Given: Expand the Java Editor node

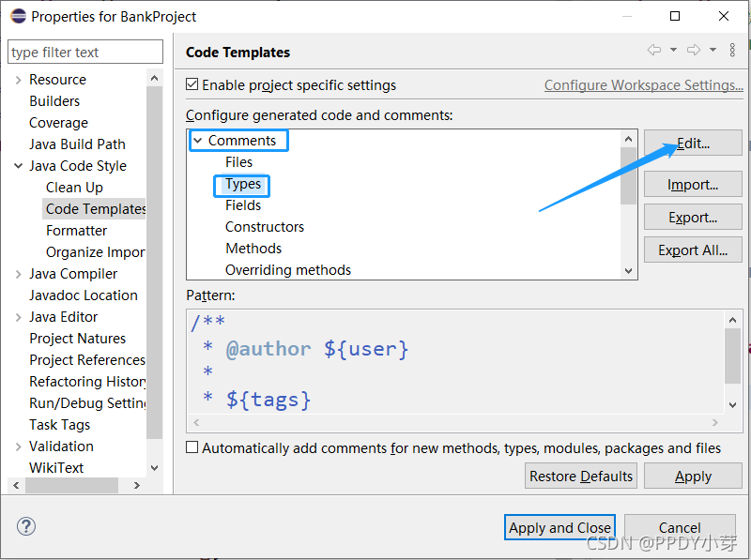Looking at the screenshot, I should point(18,317).
